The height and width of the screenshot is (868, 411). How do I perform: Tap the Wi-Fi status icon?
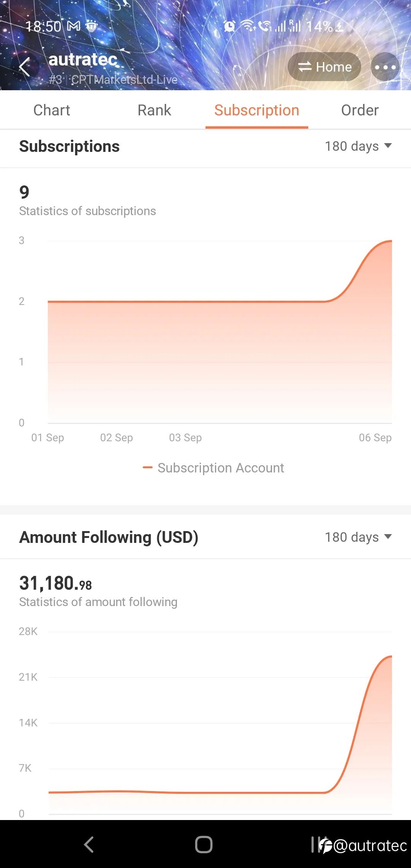(x=249, y=26)
